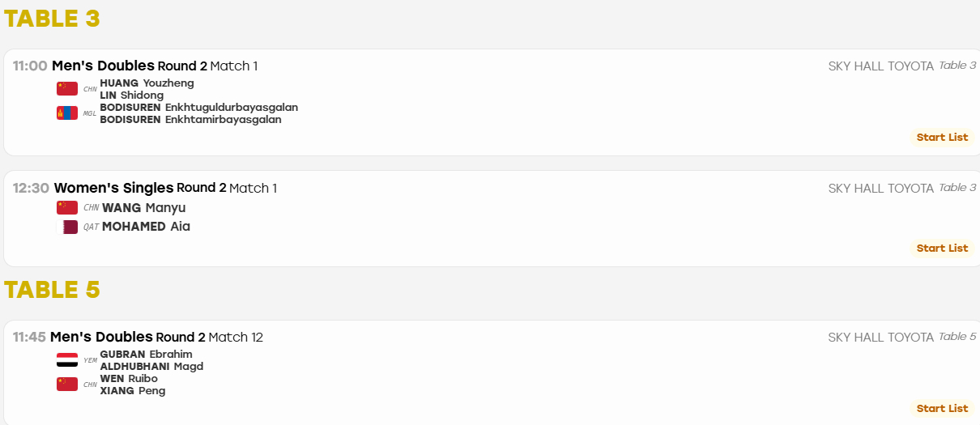
Task: Click the China flag beside HUANG Youzheng
Action: (67, 89)
